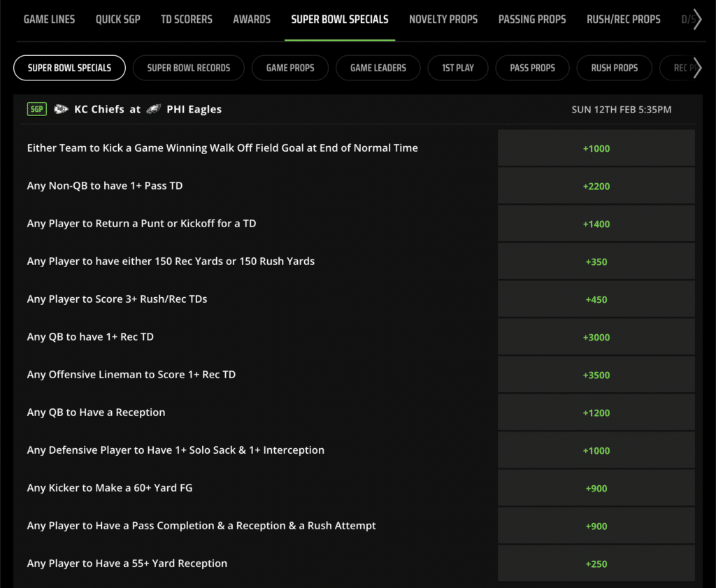Viewport: 716px width, 588px height.
Task: Click the PHI Eagles team name
Action: coord(194,110)
